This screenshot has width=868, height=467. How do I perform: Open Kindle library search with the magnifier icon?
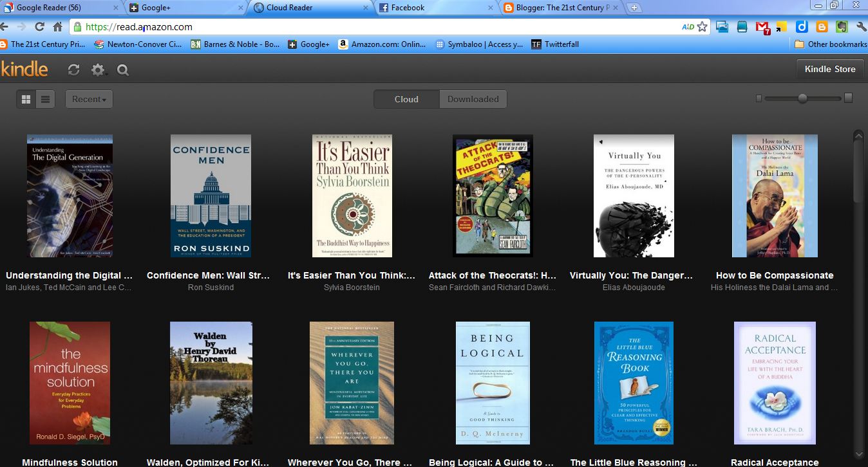click(x=123, y=70)
